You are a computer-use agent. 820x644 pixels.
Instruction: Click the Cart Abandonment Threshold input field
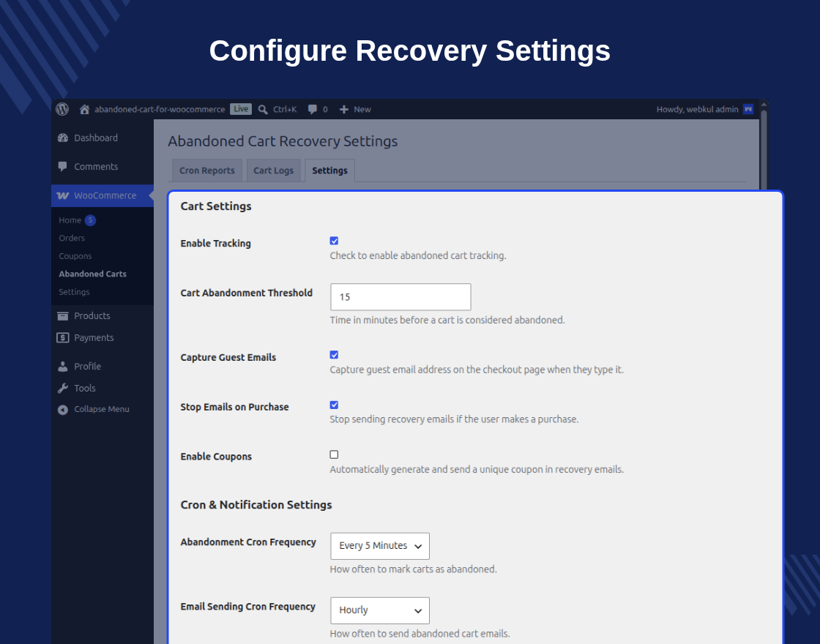tap(400, 297)
